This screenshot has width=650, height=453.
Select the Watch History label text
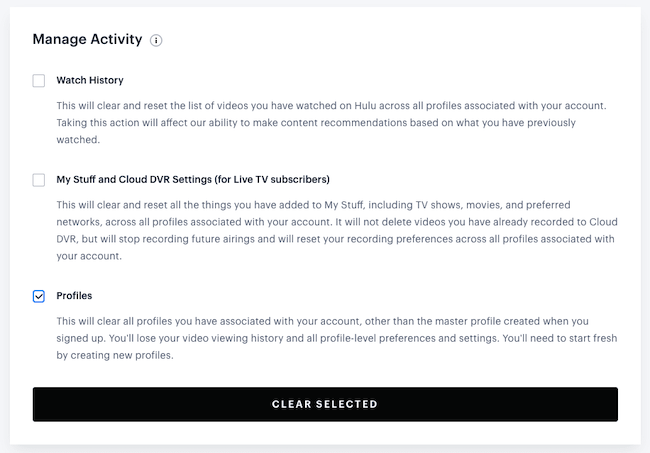(x=90, y=80)
